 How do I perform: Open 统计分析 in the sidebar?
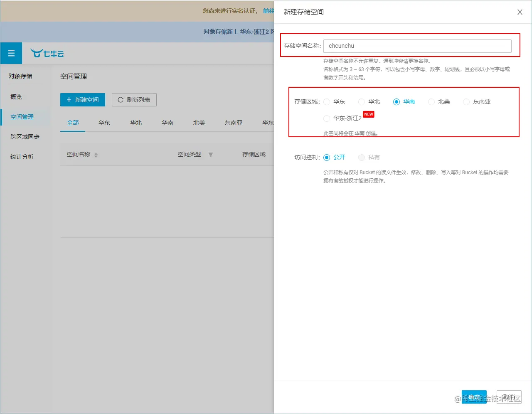click(x=22, y=157)
